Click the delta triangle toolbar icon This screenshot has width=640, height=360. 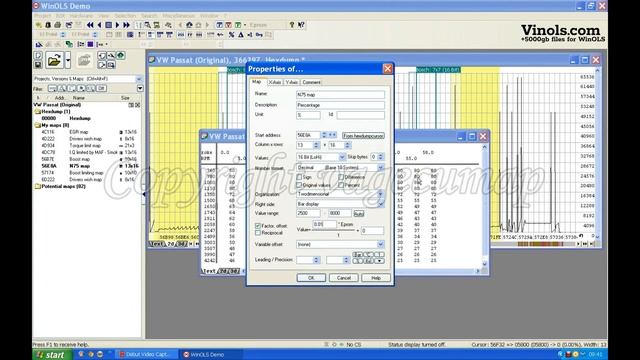241,35
